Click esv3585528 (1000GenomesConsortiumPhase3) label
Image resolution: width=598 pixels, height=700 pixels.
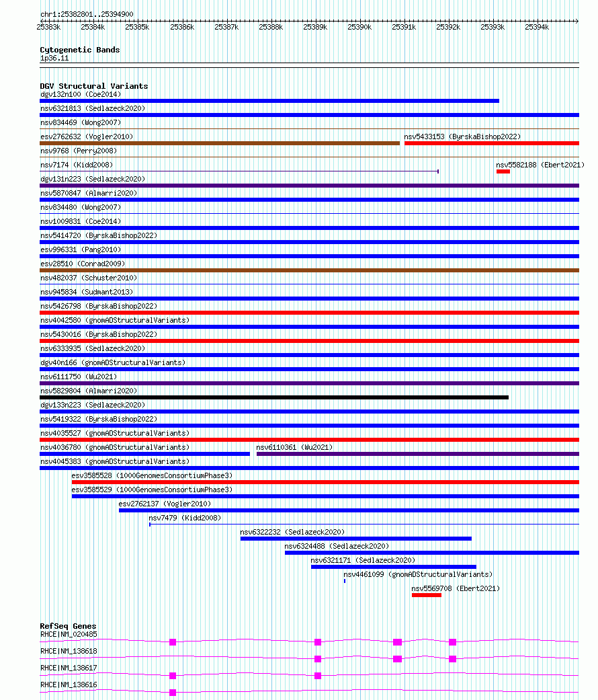[152, 476]
